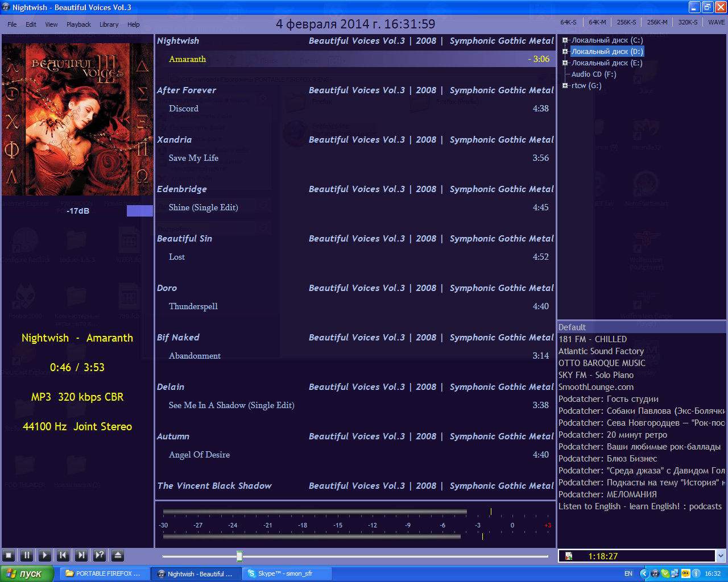728x582 pixels.
Task: Click the seek bar thumb
Action: click(x=239, y=556)
